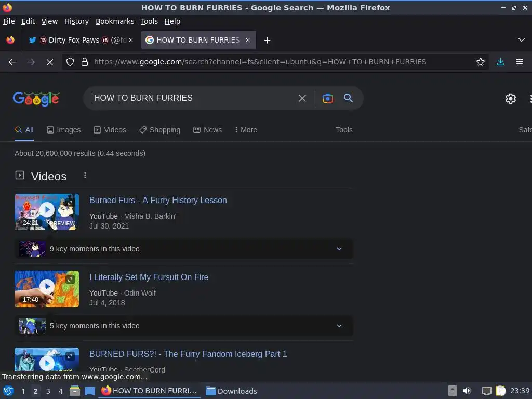Close the HOW TO BURN FURRIES tab
The image size is (532, 399).
click(x=248, y=40)
